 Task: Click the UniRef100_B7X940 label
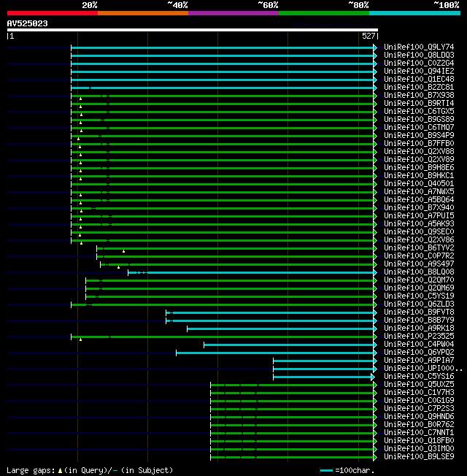click(x=419, y=207)
